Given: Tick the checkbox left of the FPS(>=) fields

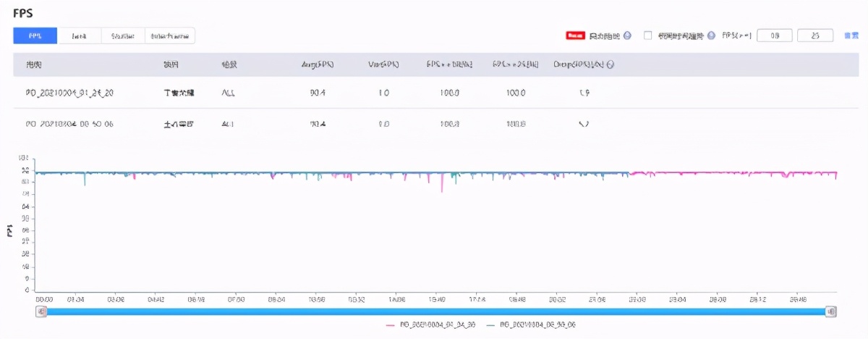Looking at the screenshot, I should [x=648, y=35].
